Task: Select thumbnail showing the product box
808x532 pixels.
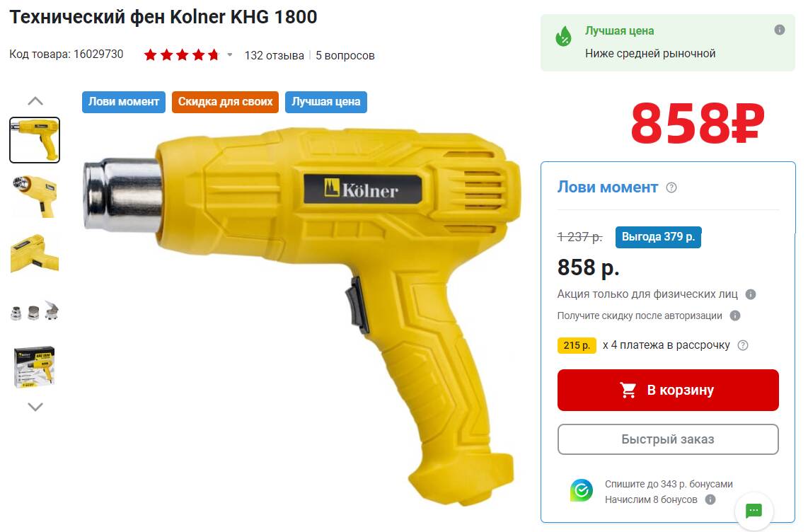Action: [35, 366]
